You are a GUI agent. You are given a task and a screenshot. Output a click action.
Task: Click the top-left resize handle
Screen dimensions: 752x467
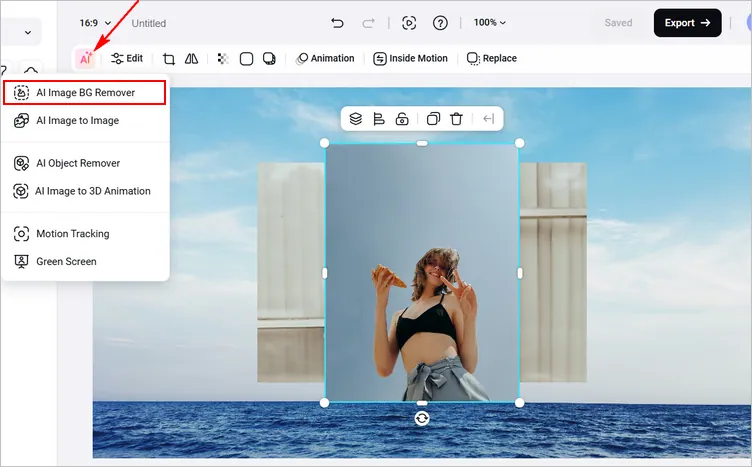[x=324, y=143]
